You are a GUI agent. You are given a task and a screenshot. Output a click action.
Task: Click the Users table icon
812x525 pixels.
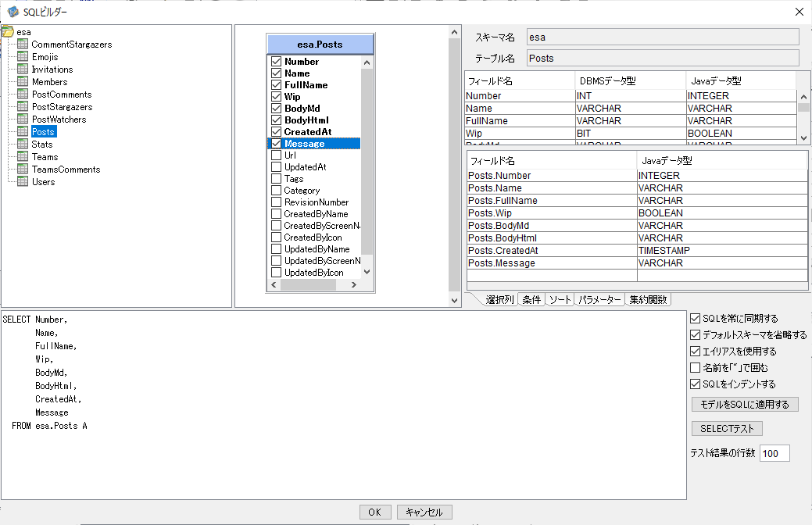coord(23,181)
